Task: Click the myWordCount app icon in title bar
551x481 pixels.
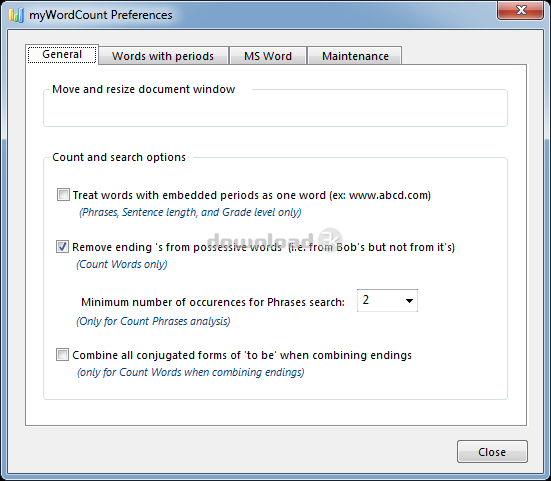Action: [16, 15]
